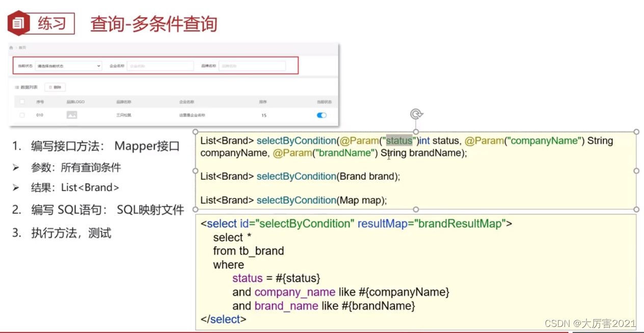
Task: Tick the header select-all checkbox
Action: point(22,102)
